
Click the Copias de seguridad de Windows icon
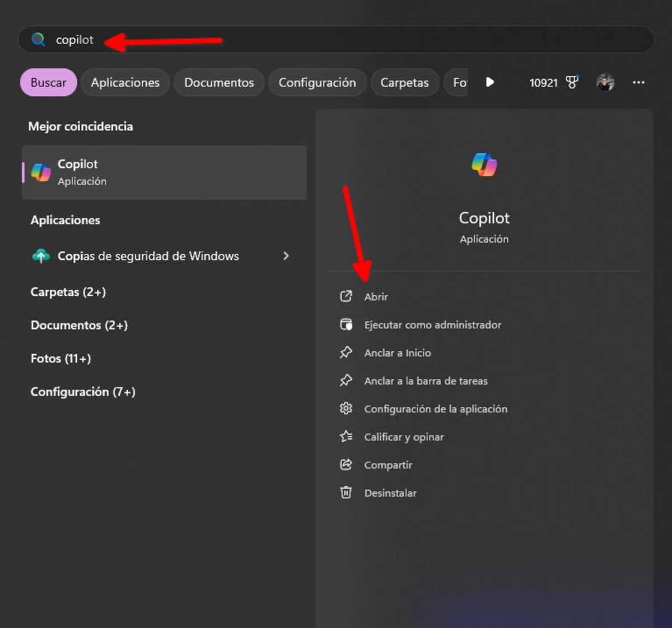click(x=41, y=256)
